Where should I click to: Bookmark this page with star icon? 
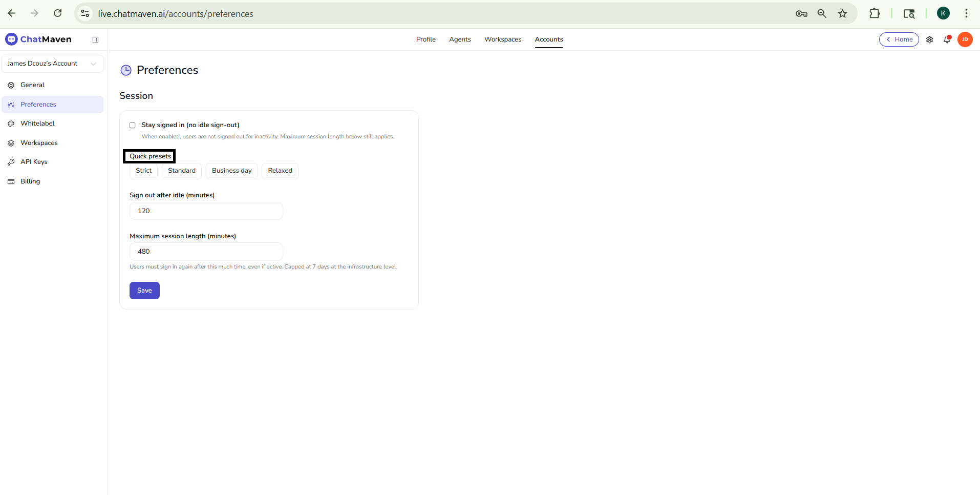pos(842,14)
